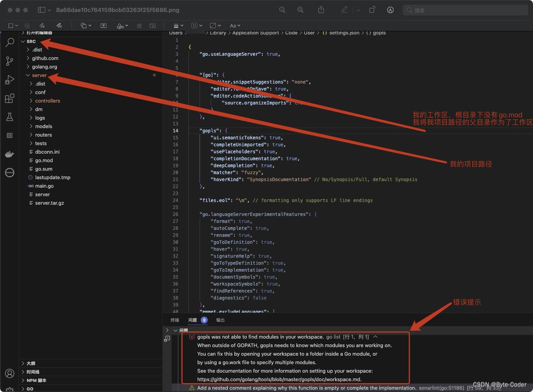The width and height of the screenshot is (533, 392).
Task: Select the rectangular selection tool
Action: [11, 26]
